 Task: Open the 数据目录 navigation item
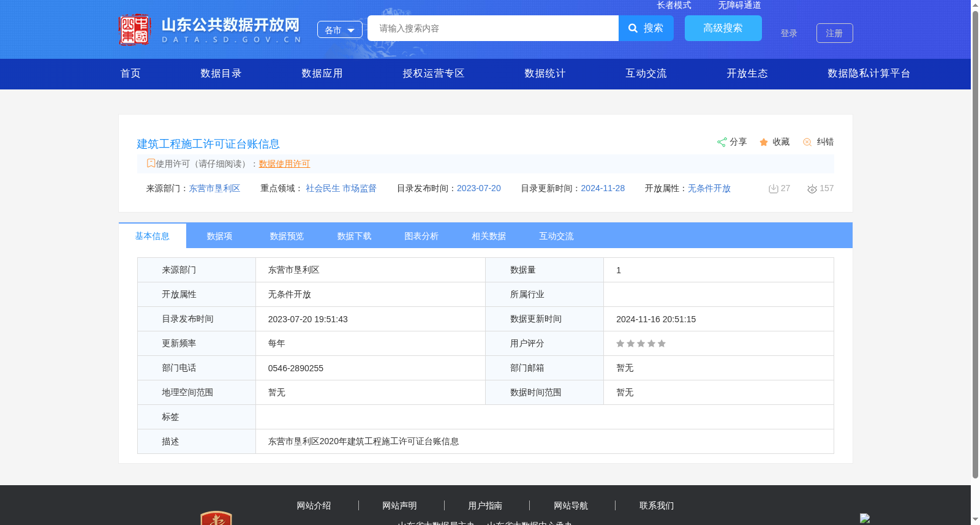coord(221,74)
